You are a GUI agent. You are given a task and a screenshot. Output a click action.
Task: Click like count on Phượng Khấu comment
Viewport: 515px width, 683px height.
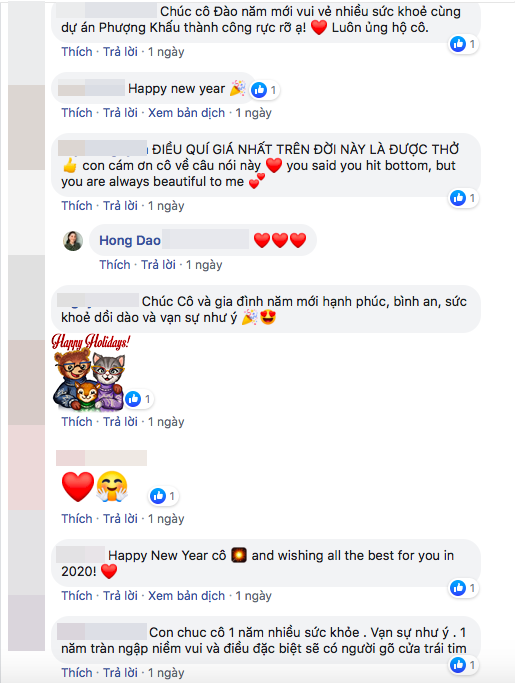tap(472, 44)
